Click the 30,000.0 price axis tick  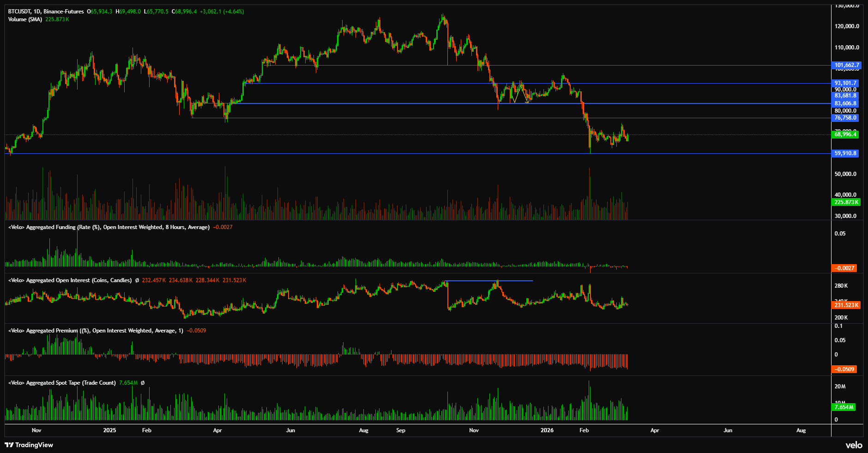click(x=845, y=216)
